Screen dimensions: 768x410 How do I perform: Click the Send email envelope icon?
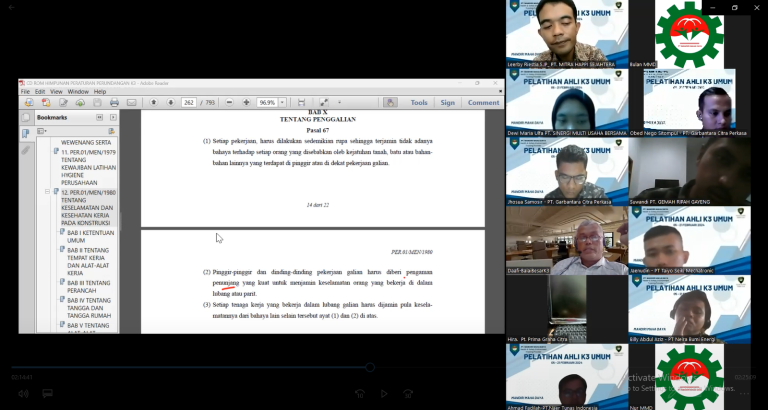[x=131, y=102]
